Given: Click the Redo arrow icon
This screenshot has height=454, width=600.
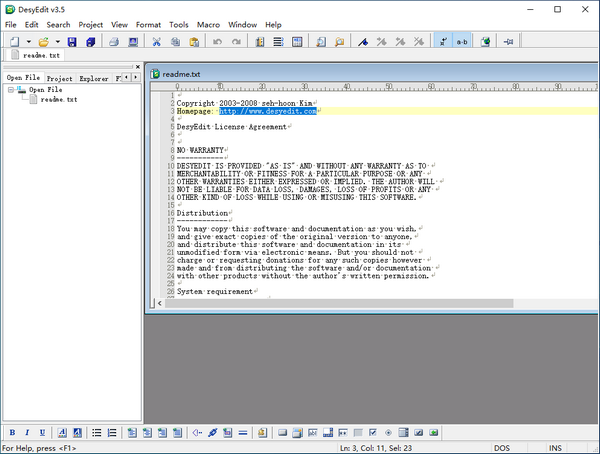Looking at the screenshot, I should [x=234, y=42].
